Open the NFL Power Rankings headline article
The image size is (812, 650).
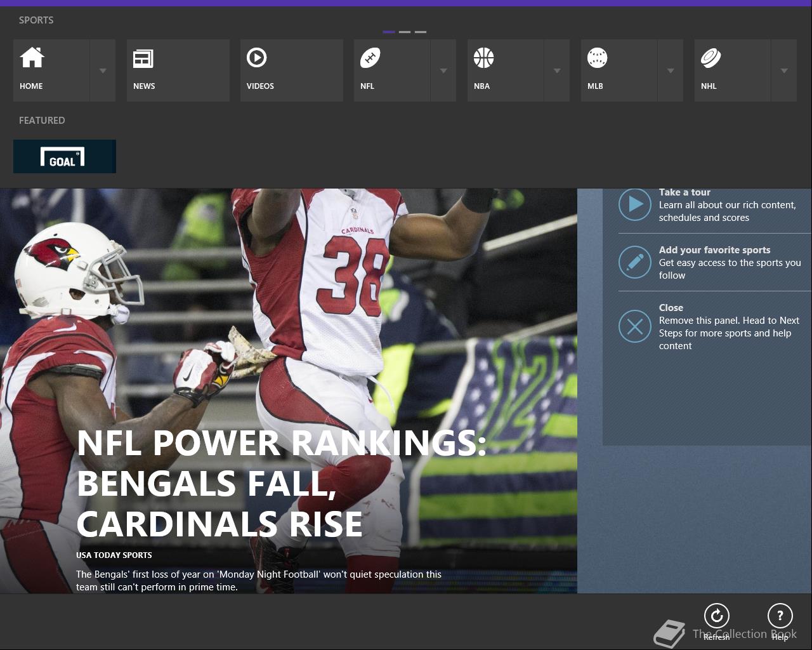[x=282, y=484]
